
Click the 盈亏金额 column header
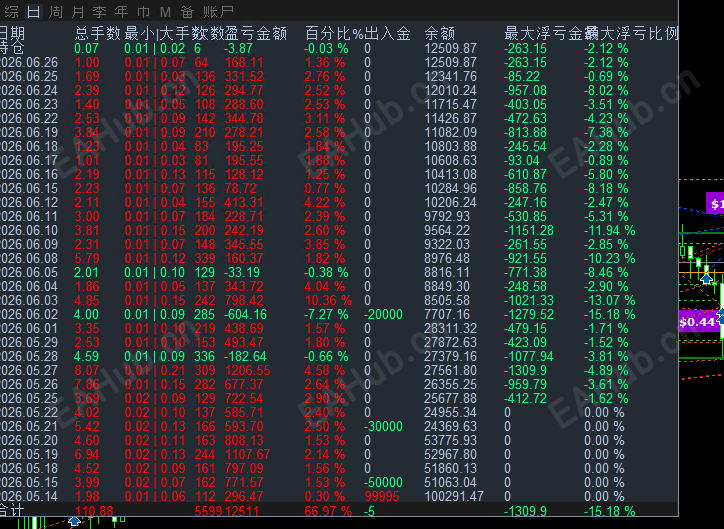(x=256, y=33)
